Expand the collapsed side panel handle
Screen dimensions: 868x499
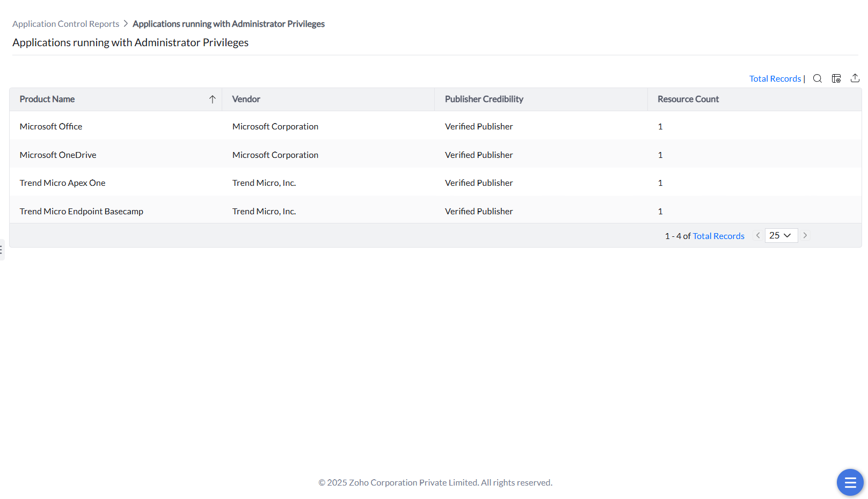[2, 250]
